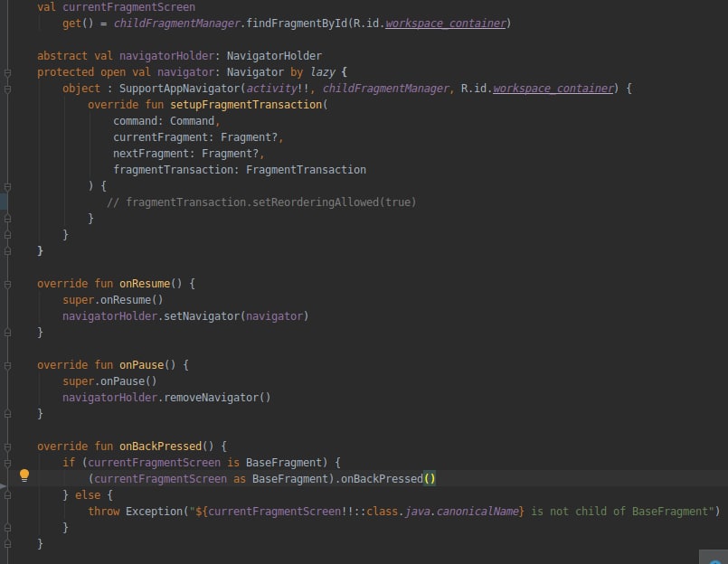Collapse the onResume function fold marker

click(7, 284)
